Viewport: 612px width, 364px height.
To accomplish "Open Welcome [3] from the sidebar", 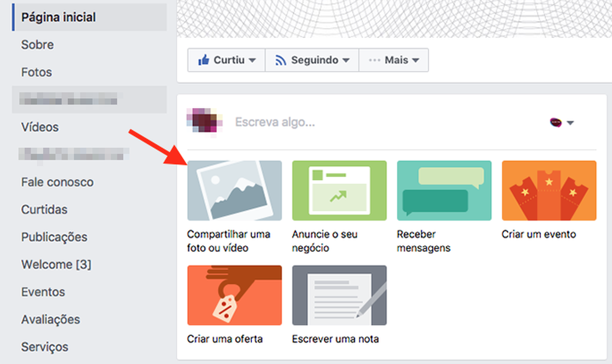I will [57, 264].
